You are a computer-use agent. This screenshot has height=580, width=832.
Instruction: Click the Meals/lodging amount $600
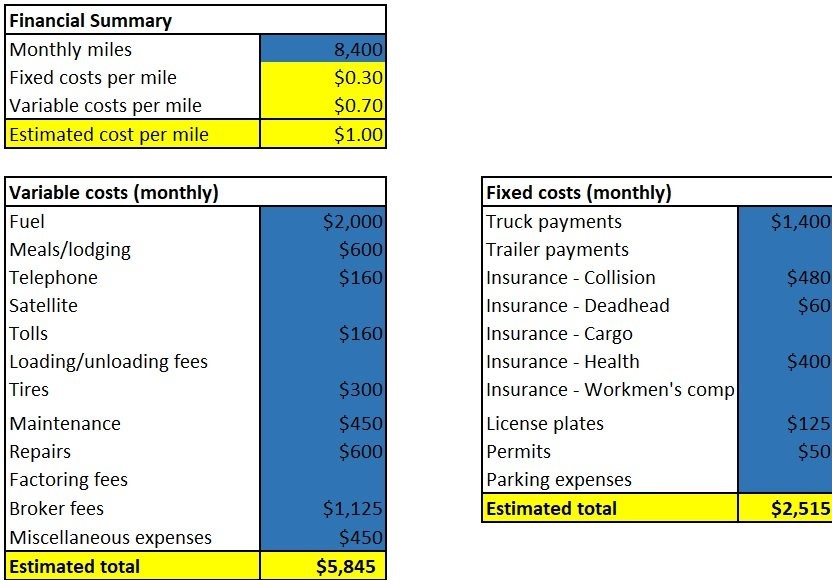click(322, 250)
